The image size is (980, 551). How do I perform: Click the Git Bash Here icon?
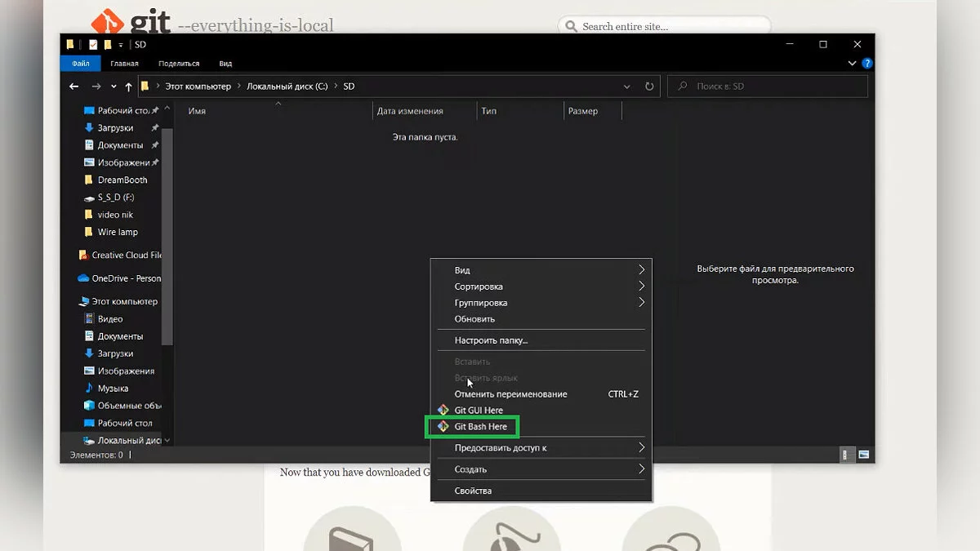pos(443,426)
